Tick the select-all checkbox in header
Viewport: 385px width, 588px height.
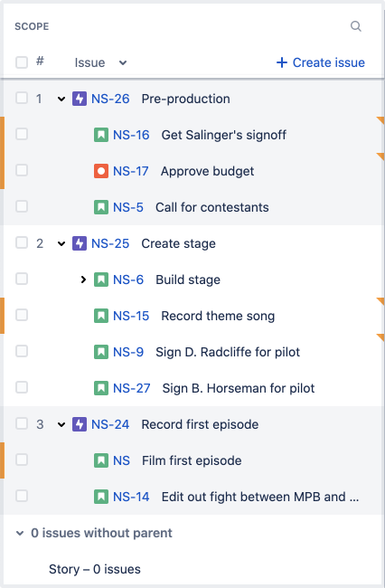(22, 62)
